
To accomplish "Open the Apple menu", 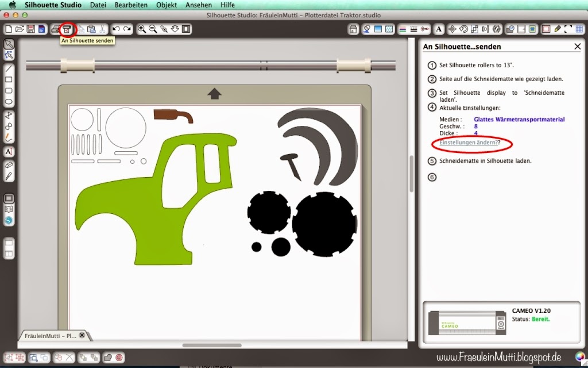I will click(x=13, y=5).
